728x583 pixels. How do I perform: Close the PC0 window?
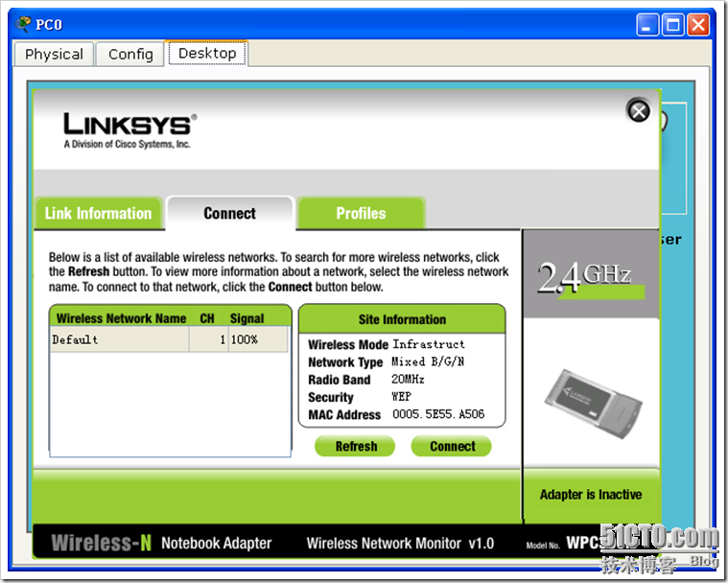pyautogui.click(x=698, y=25)
